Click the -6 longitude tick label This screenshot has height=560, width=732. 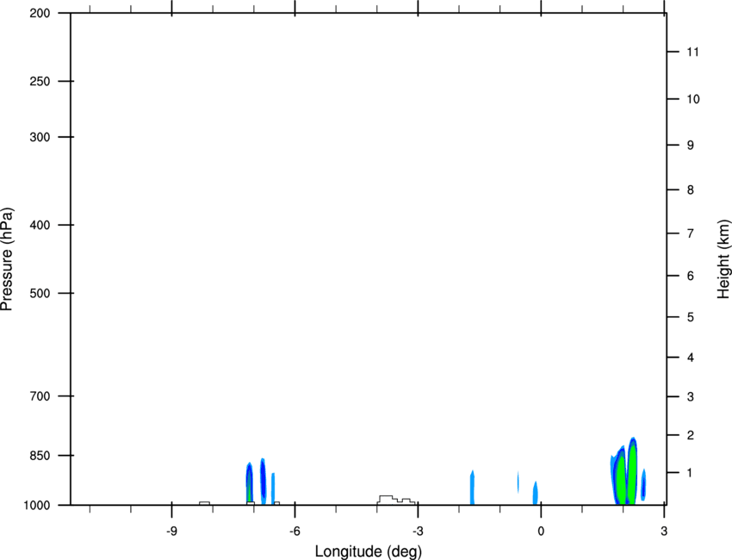[295, 531]
